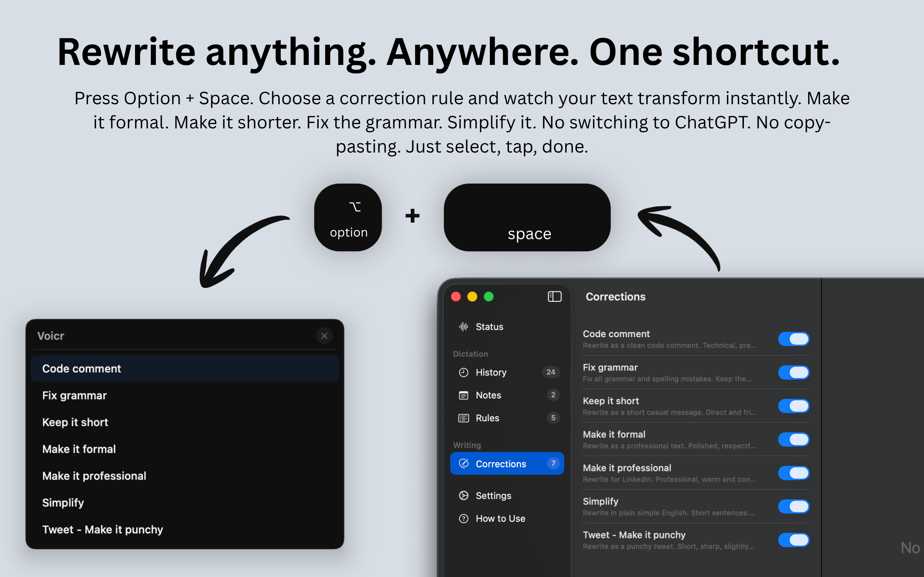Click the space key graphic
The height and width of the screenshot is (577, 924).
click(x=527, y=217)
